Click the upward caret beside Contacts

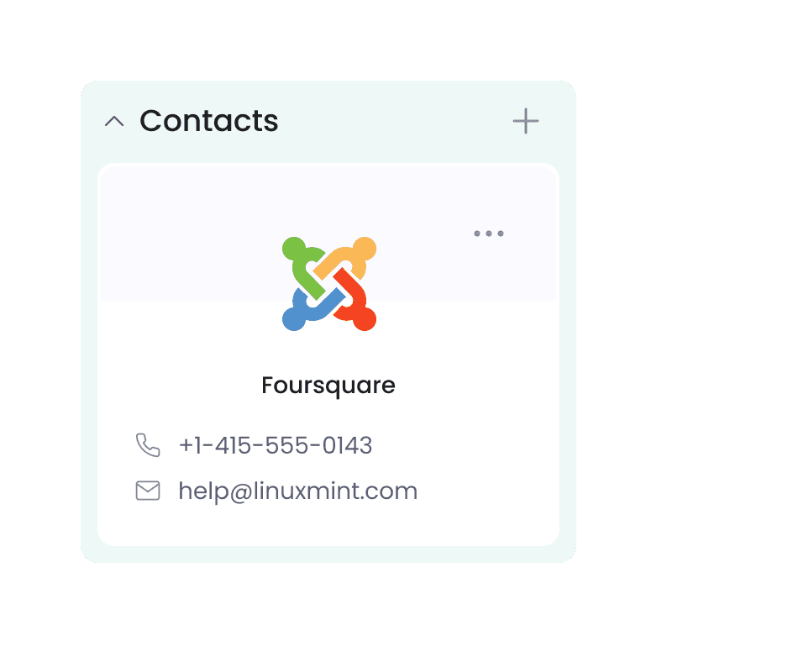(114, 121)
